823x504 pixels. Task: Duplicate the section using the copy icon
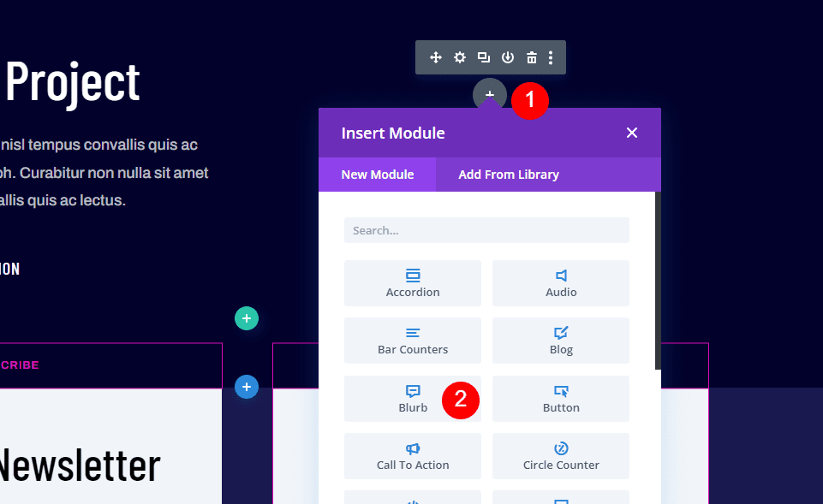483,57
